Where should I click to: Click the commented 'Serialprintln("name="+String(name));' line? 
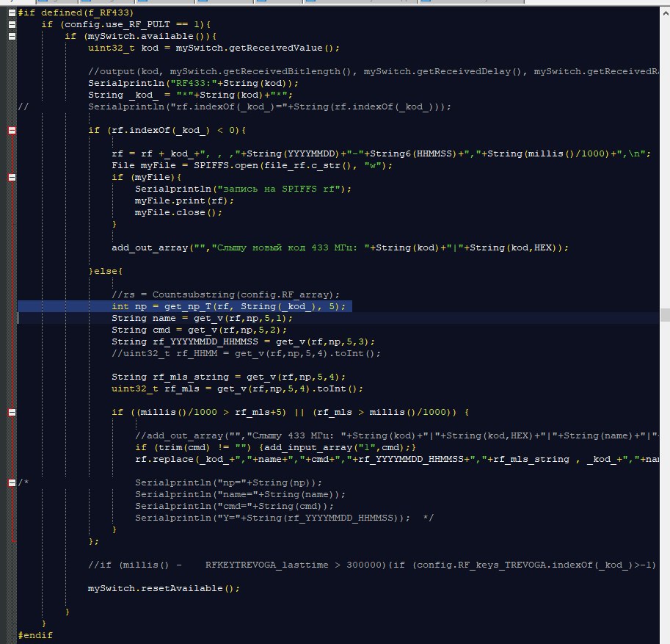click(240, 494)
